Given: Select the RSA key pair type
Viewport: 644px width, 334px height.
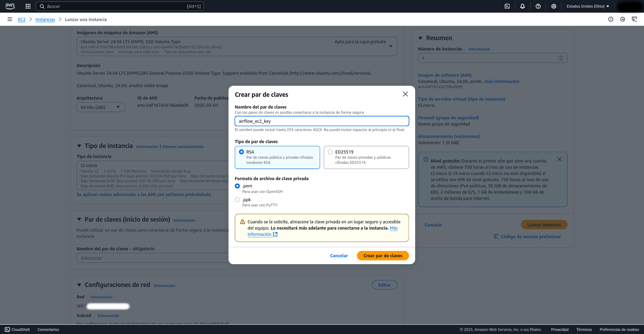Looking at the screenshot, I should (x=242, y=152).
